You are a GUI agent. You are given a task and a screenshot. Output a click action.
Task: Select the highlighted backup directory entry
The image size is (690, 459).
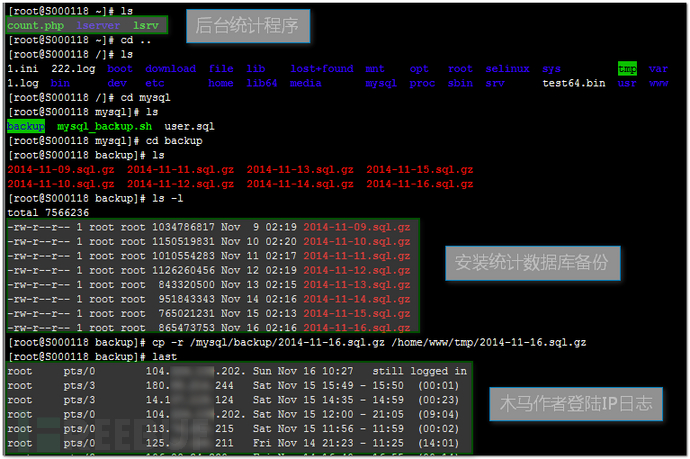(26, 126)
